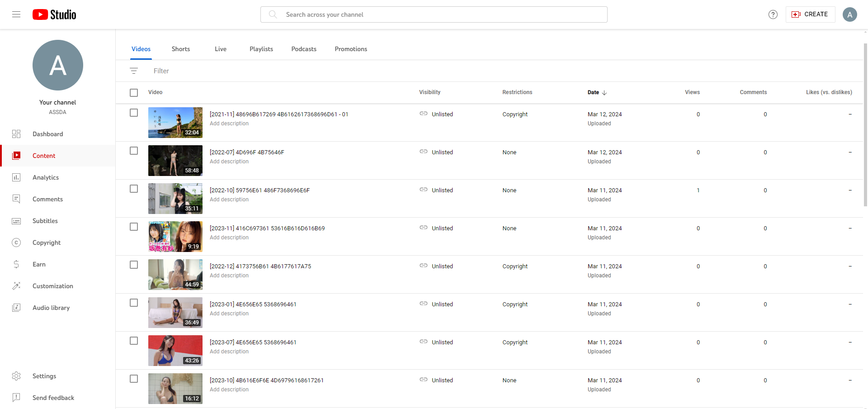Open Analytics in the sidebar
The width and height of the screenshot is (868, 409).
45,177
